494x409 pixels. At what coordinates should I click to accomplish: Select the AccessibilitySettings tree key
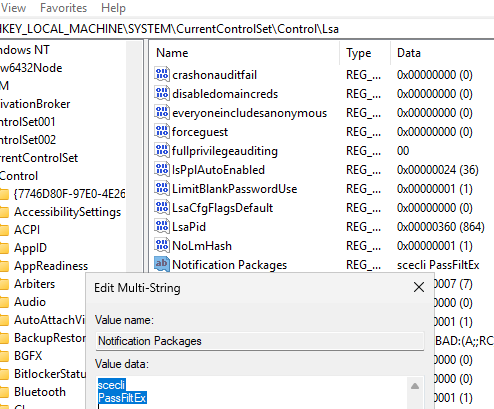tap(67, 212)
